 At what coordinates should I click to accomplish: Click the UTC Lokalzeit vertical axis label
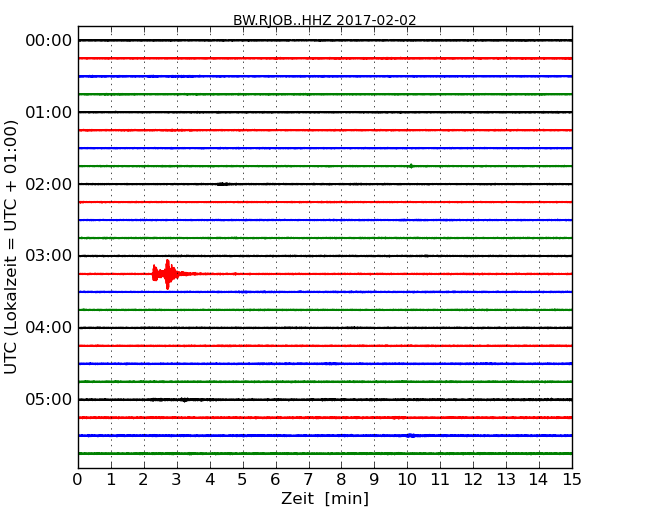click(11, 247)
